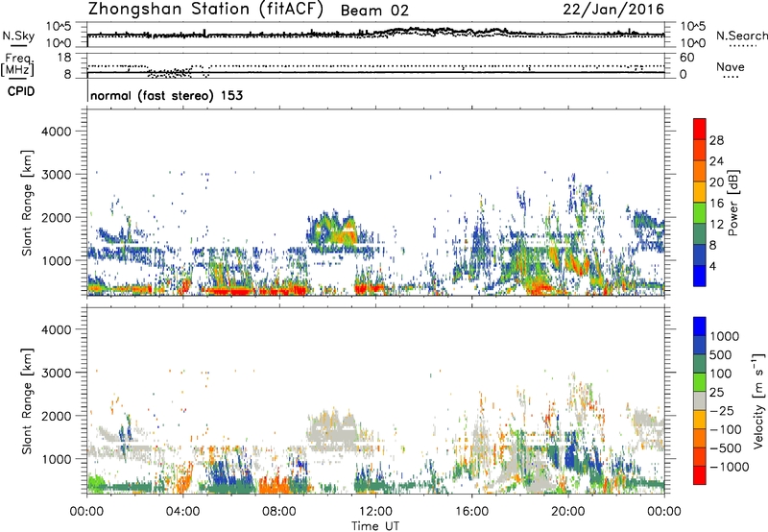This screenshot has height=532, width=768.
Task: Click the '500' label on the velocity scale
Action: (722, 355)
